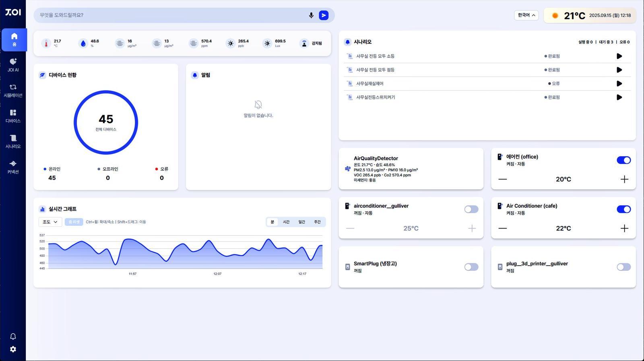Click the notification bell at sidebar bottom
This screenshot has width=644, height=361.
pyautogui.click(x=13, y=336)
